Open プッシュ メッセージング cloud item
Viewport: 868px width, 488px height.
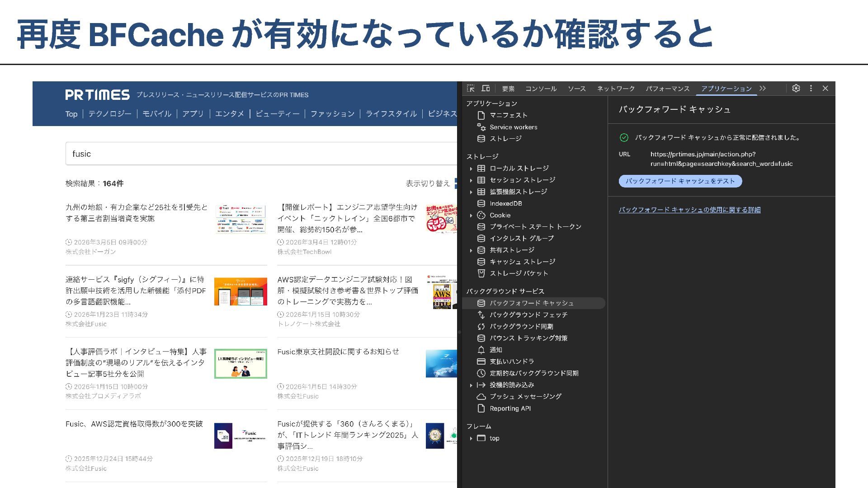click(x=525, y=396)
